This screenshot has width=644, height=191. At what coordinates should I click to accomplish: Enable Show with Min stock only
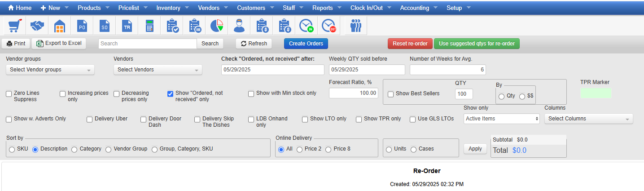tap(251, 94)
